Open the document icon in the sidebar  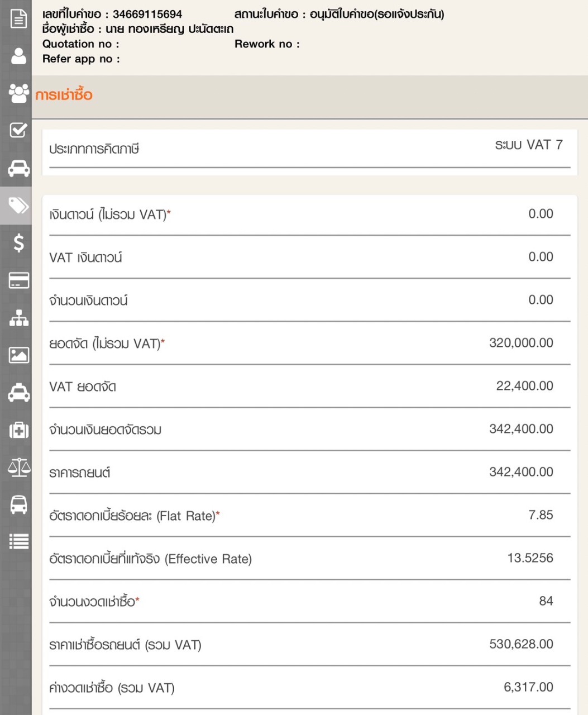click(x=18, y=18)
